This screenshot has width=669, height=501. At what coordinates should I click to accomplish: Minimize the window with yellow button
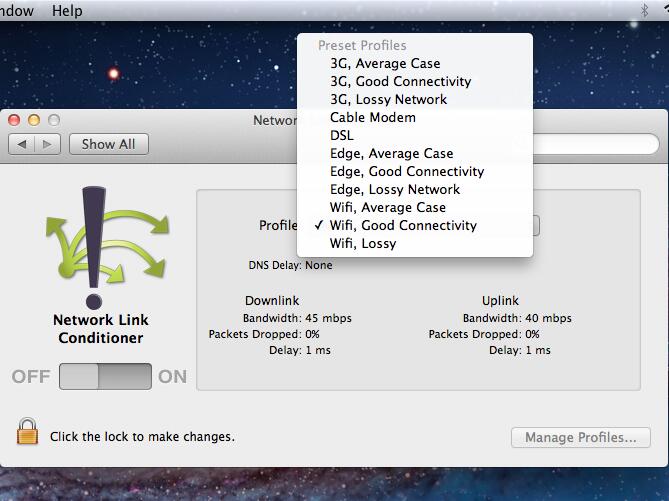[34, 120]
